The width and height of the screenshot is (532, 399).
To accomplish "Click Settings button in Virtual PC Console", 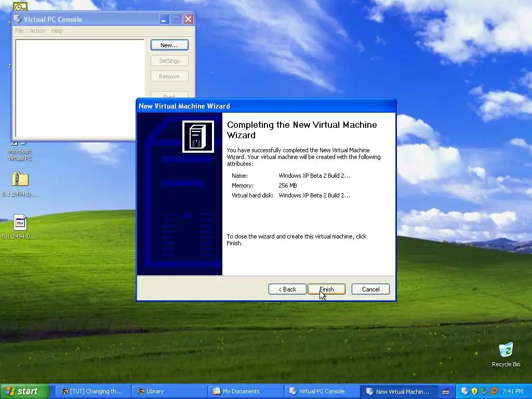I will pos(169,61).
